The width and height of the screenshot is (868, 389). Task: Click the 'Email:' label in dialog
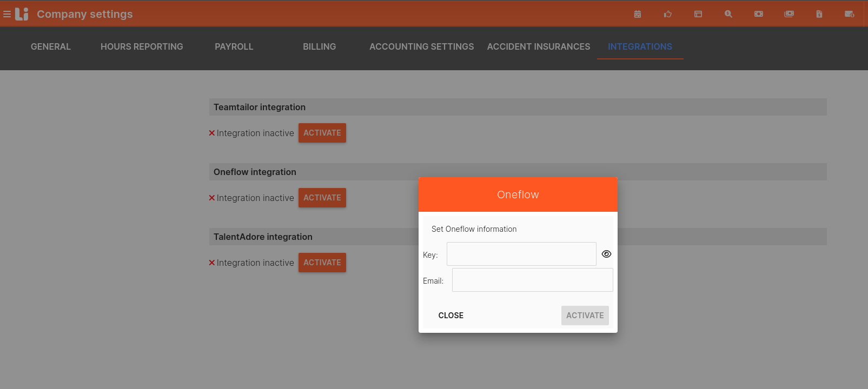click(x=433, y=281)
